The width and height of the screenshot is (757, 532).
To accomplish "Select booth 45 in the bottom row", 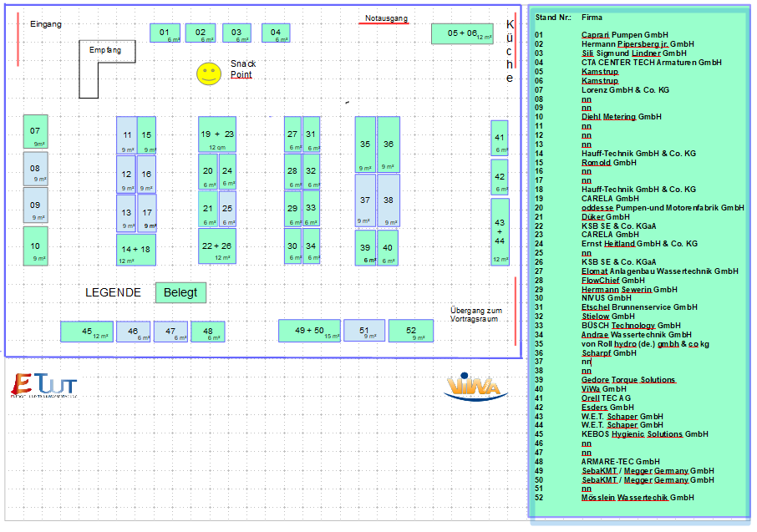I will point(87,332).
